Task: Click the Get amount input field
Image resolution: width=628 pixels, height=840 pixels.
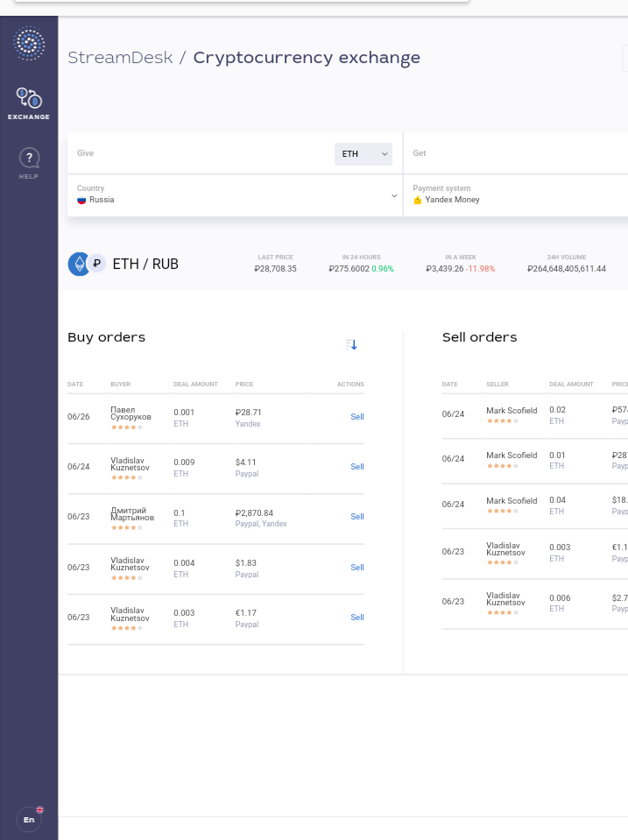Action: [x=515, y=153]
